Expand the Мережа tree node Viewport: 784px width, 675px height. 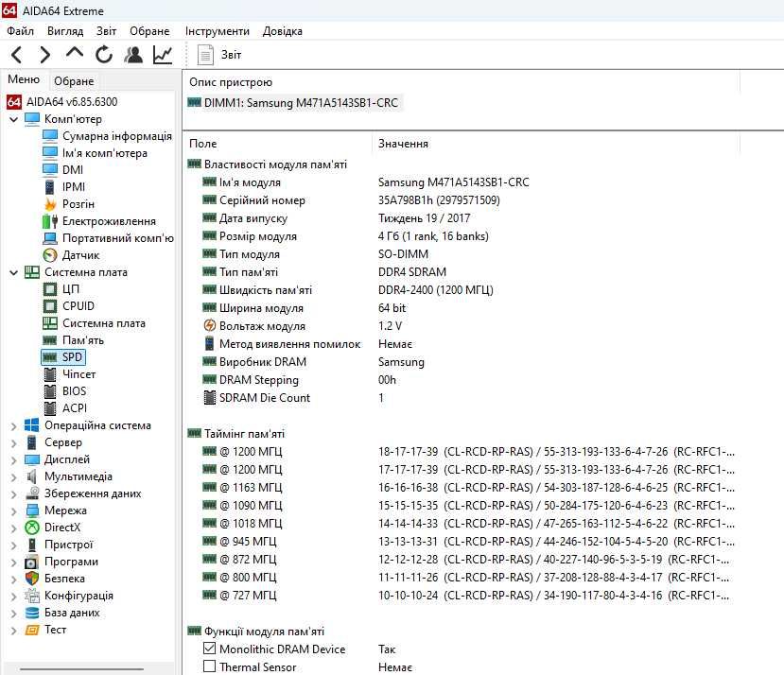pyautogui.click(x=13, y=511)
